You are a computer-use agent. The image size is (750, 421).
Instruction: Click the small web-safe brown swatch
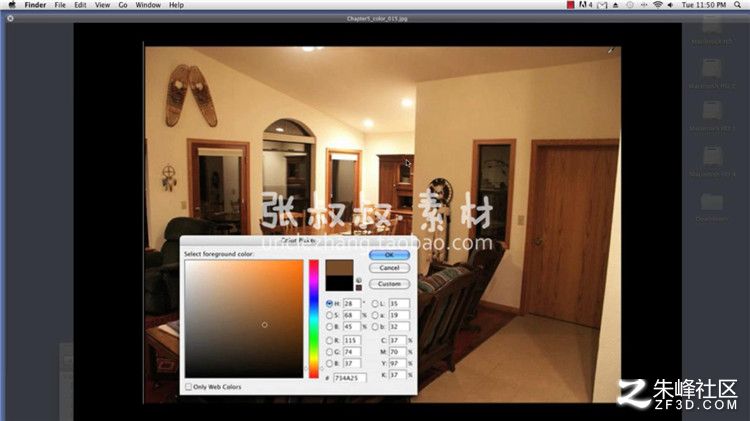[x=359, y=288]
